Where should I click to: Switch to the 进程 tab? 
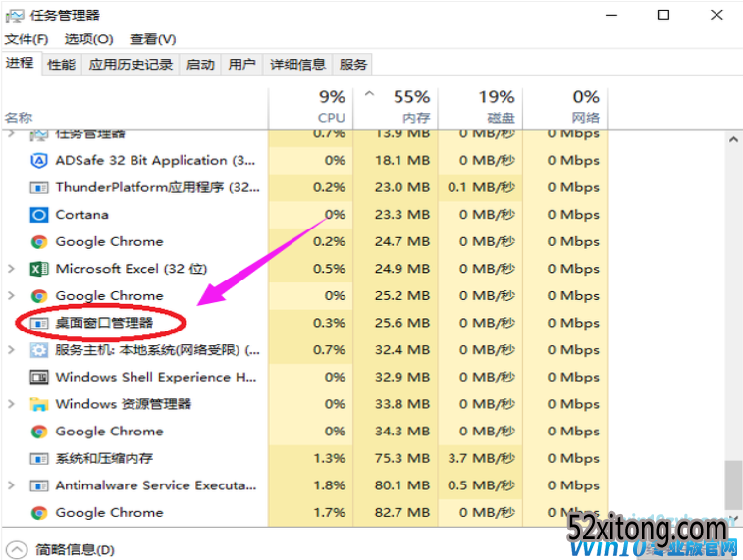(x=20, y=63)
